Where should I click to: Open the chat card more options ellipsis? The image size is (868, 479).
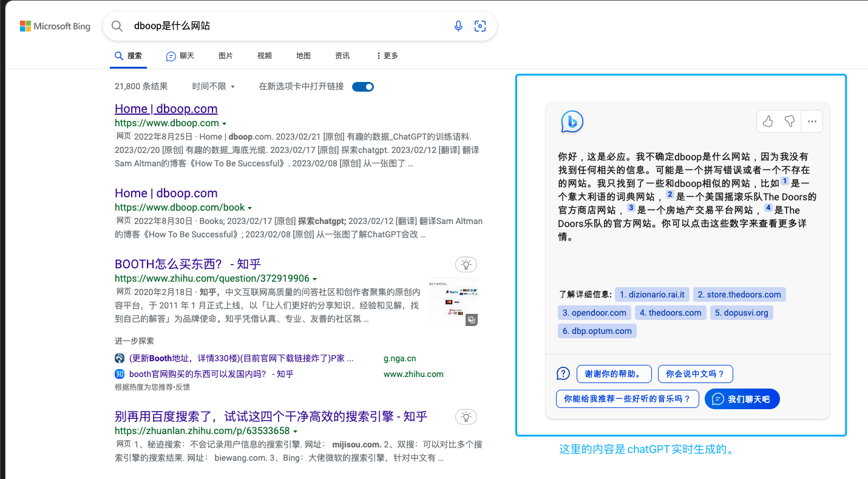click(812, 121)
